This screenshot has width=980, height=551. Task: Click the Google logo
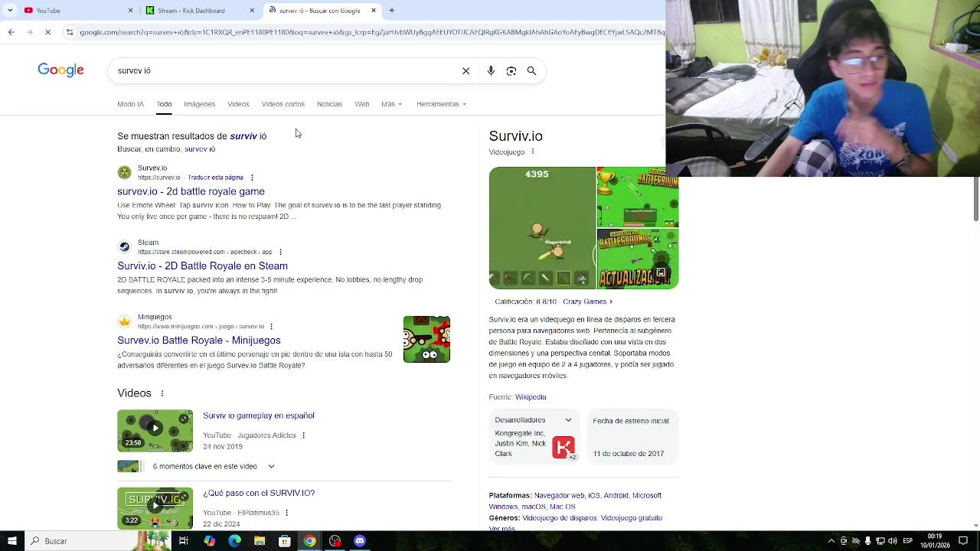coord(60,70)
